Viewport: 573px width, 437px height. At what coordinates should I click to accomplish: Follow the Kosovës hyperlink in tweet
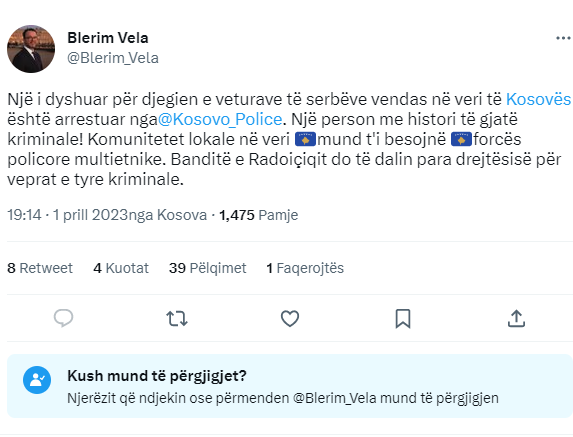click(538, 99)
